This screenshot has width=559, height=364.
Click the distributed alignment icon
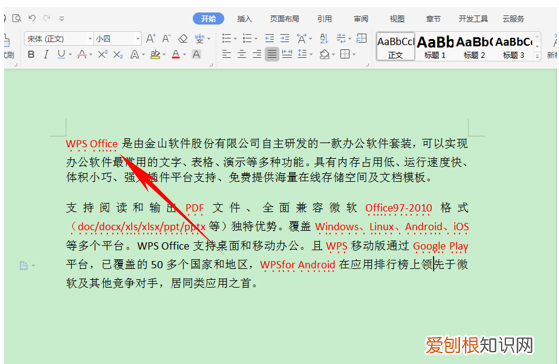(287, 54)
